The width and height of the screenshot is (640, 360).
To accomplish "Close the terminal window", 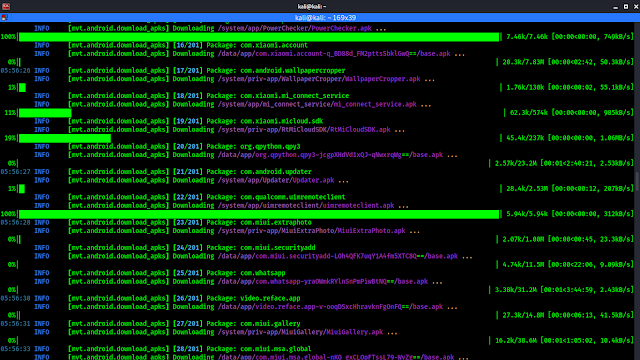I will (636, 7).
